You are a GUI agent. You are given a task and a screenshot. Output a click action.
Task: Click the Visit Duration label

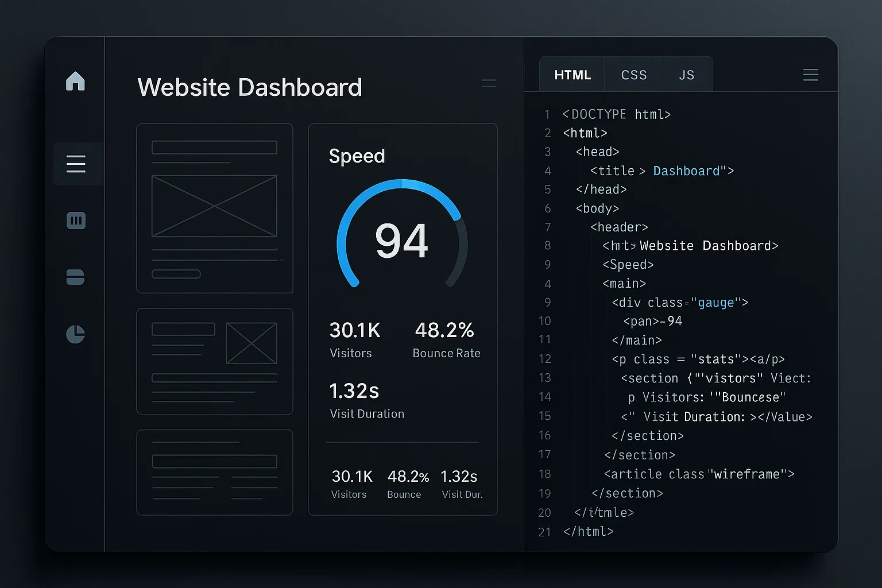tap(367, 414)
